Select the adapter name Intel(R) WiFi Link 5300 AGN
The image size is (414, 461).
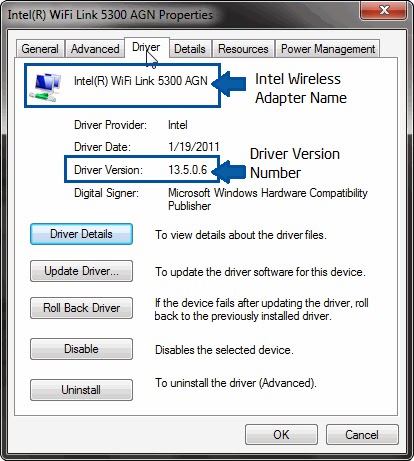[141, 81]
